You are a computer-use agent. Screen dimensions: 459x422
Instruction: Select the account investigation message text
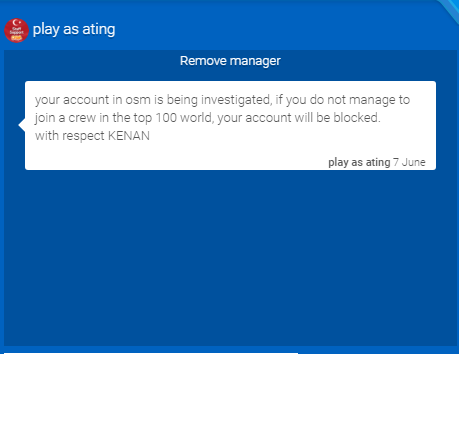[222, 118]
